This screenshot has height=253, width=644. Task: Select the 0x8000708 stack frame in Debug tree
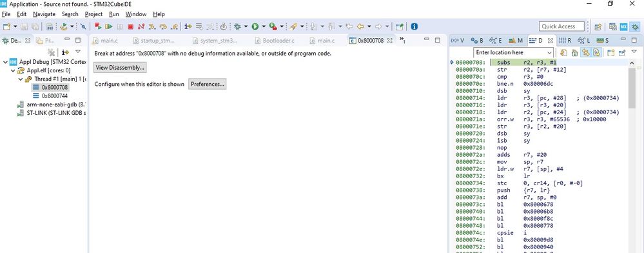[x=50, y=87]
